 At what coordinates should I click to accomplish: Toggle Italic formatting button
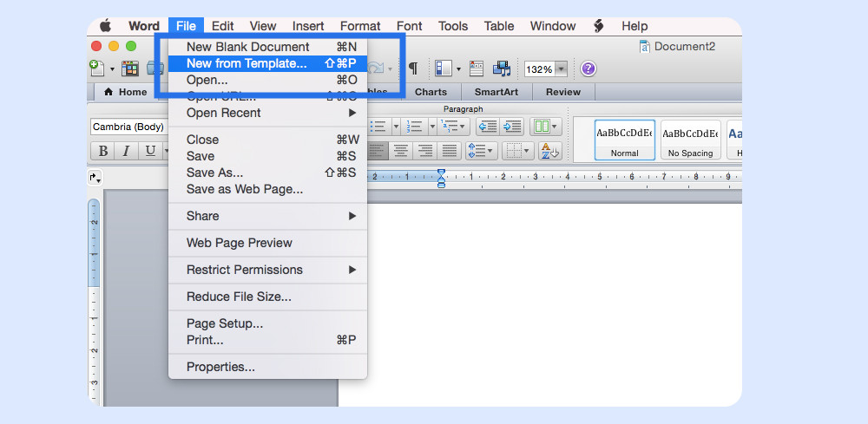point(126,151)
